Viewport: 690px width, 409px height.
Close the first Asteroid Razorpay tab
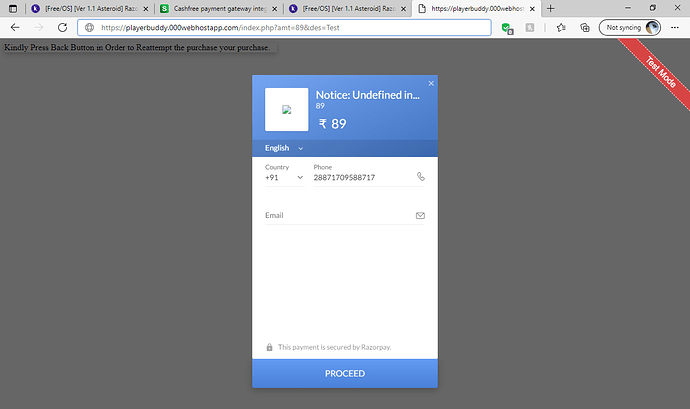pyautogui.click(x=146, y=8)
